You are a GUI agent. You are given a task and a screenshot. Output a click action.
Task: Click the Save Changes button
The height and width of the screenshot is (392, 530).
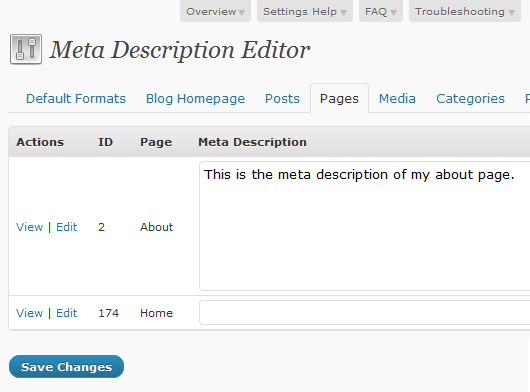click(x=66, y=367)
